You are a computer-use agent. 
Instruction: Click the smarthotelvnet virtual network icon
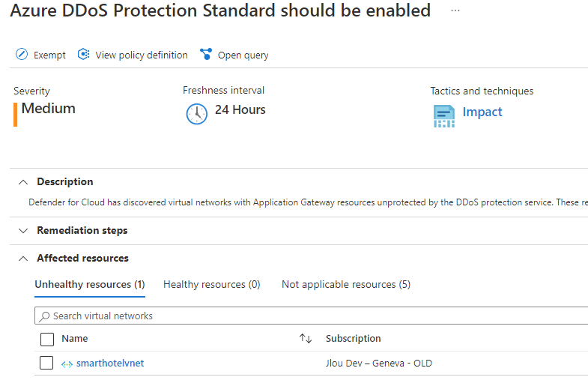pyautogui.click(x=67, y=364)
